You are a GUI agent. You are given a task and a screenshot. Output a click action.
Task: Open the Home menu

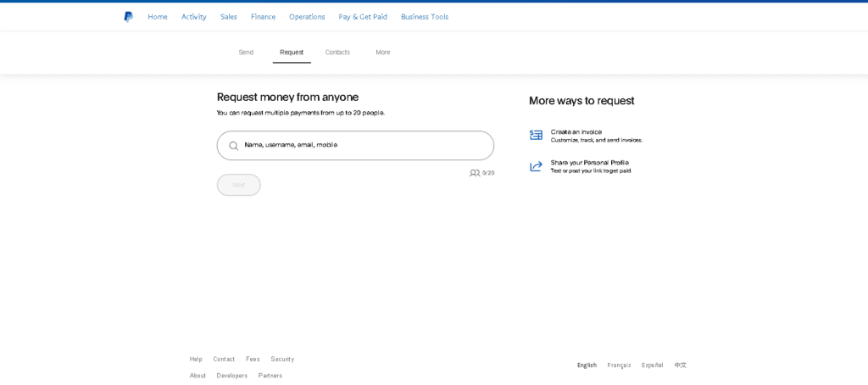158,17
